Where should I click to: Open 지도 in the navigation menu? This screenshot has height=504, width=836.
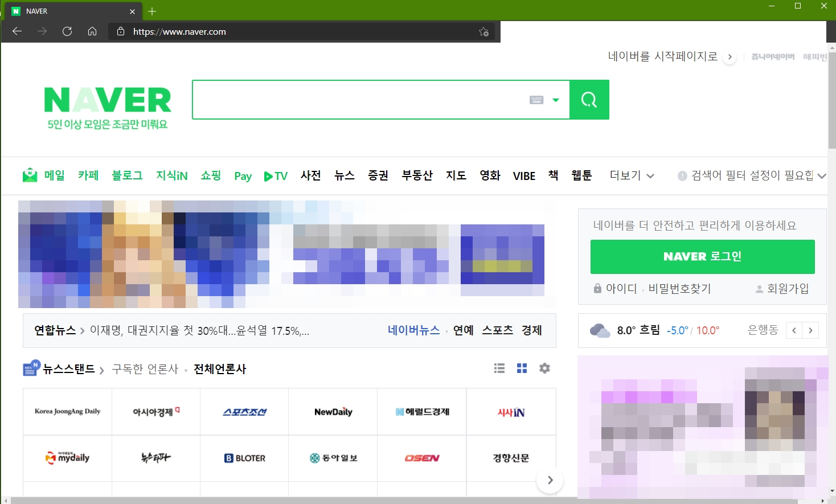coord(456,175)
